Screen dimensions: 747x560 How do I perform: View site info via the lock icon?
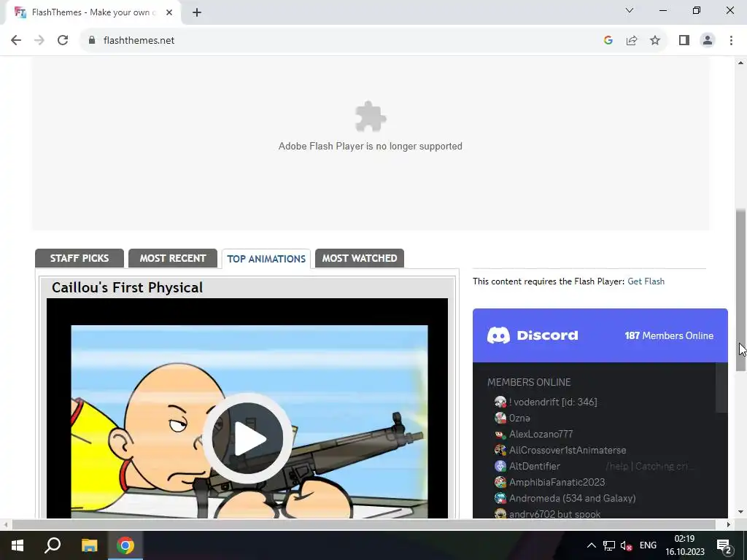click(92, 41)
